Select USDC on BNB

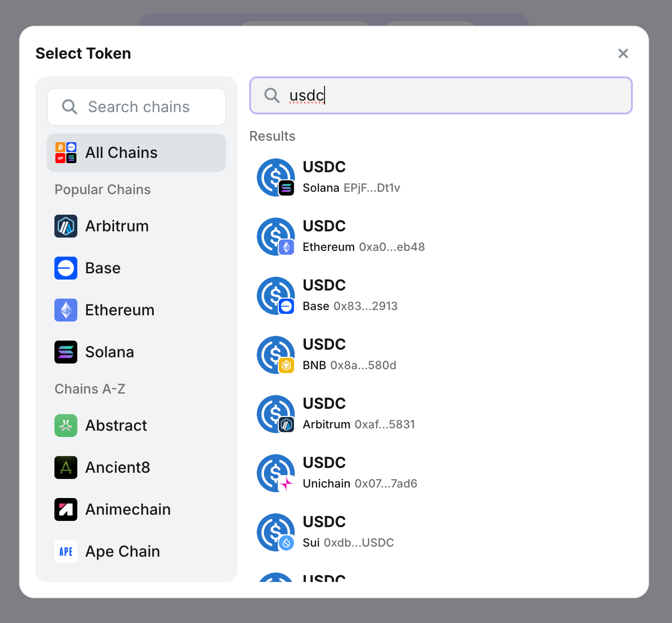(x=441, y=355)
